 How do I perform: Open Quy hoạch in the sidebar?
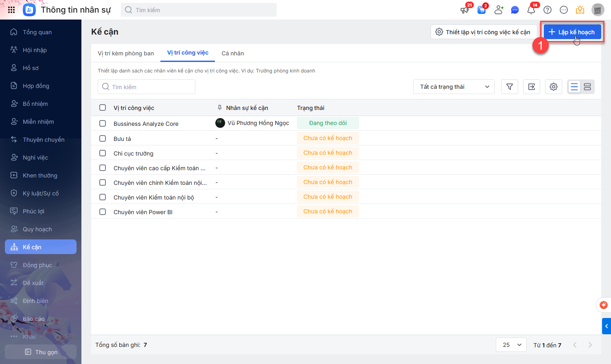37,229
